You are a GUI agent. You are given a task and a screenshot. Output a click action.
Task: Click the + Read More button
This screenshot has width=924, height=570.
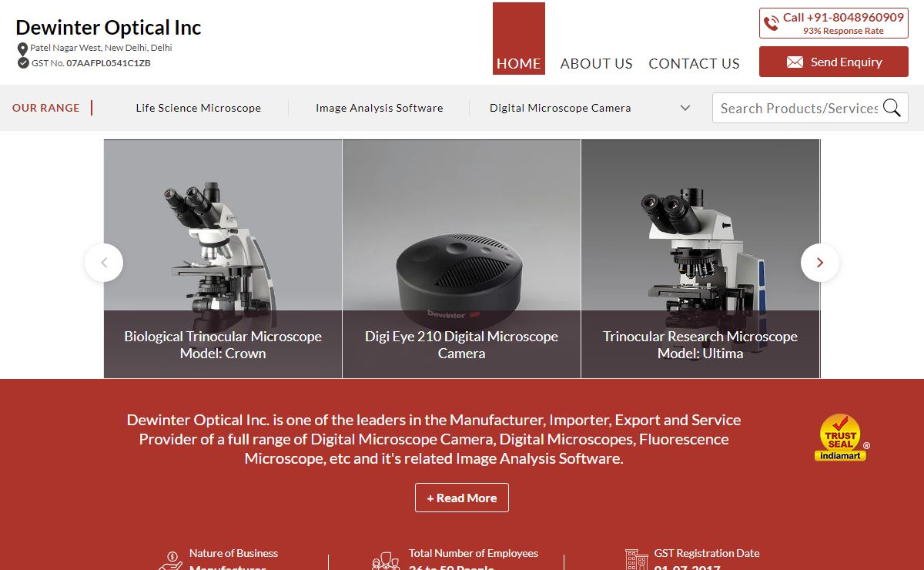pyautogui.click(x=462, y=498)
